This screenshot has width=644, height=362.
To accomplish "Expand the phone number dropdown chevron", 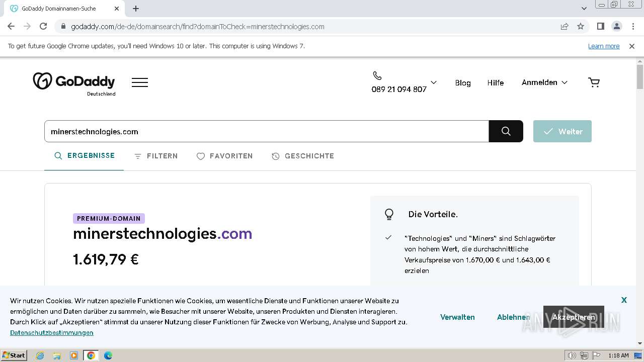I will pyautogui.click(x=434, y=82).
